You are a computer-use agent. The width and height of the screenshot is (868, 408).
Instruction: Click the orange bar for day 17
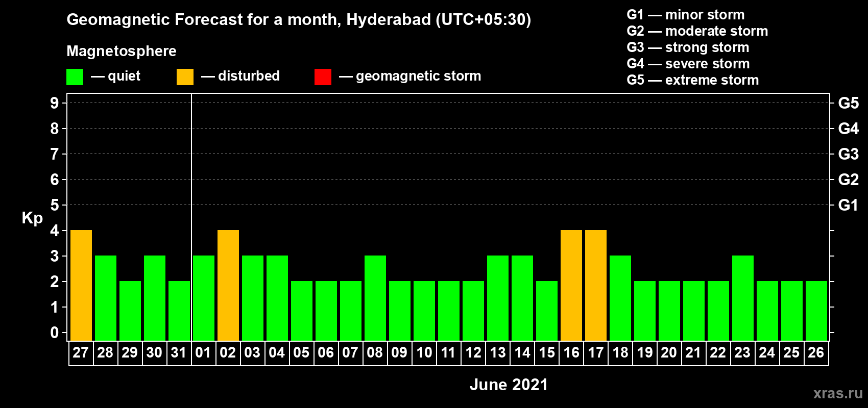(x=596, y=286)
